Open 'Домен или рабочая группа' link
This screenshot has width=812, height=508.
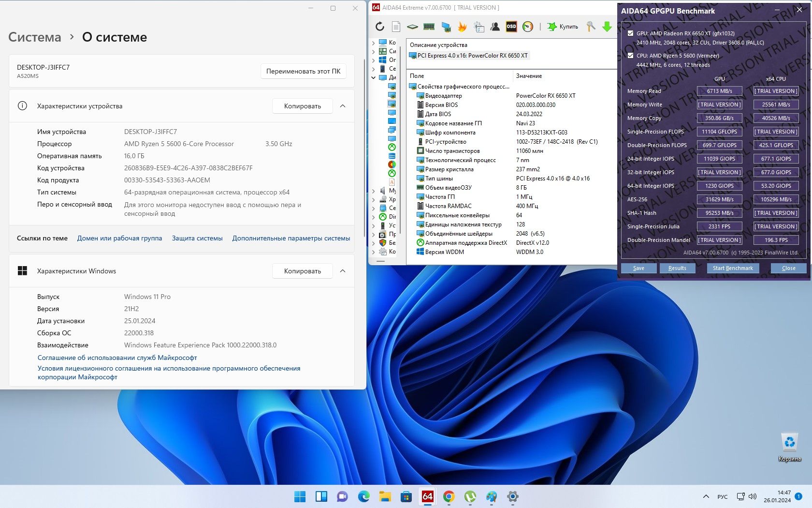(119, 238)
